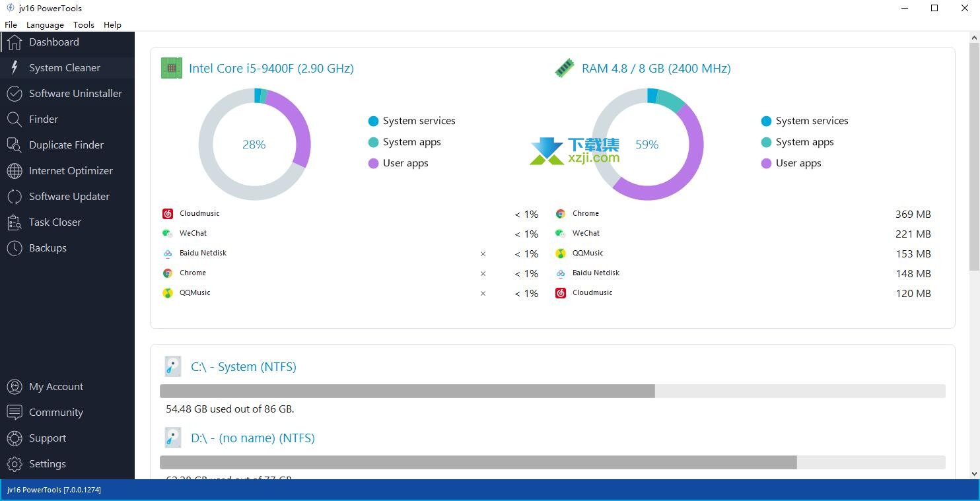
Task: Click the CPU 28% donut chart
Action: 254,145
